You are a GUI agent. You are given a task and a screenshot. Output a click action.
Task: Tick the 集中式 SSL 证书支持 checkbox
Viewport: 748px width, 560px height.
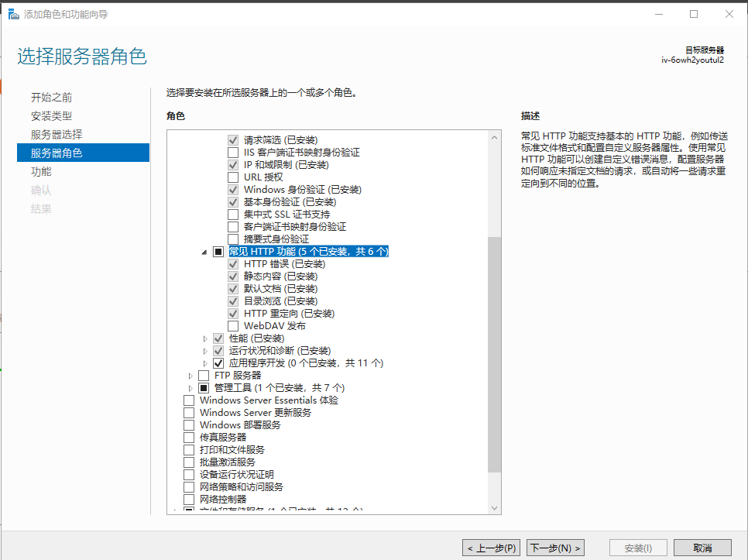233,215
